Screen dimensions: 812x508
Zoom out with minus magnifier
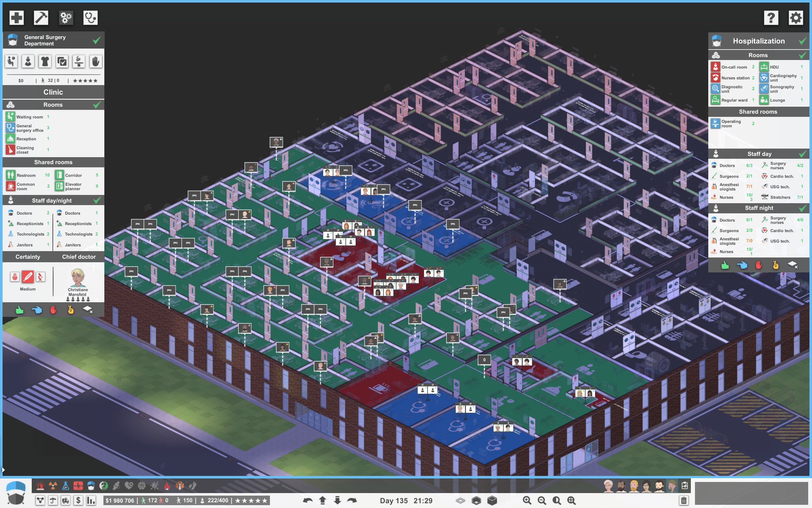coord(541,500)
